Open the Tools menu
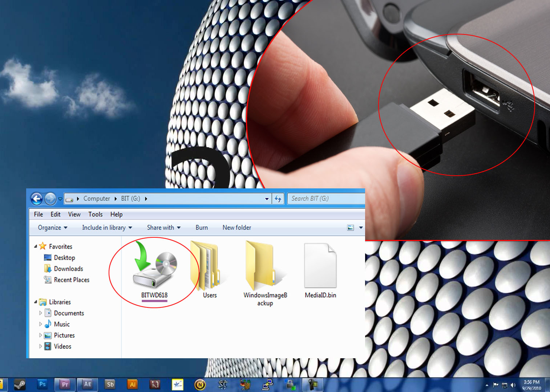This screenshot has width=550, height=392. [x=96, y=214]
